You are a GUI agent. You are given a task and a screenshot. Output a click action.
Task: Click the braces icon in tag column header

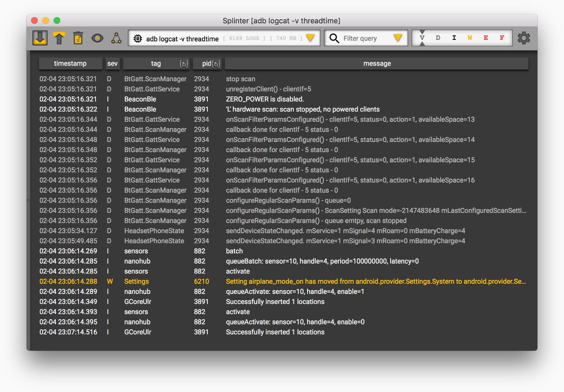click(x=184, y=64)
